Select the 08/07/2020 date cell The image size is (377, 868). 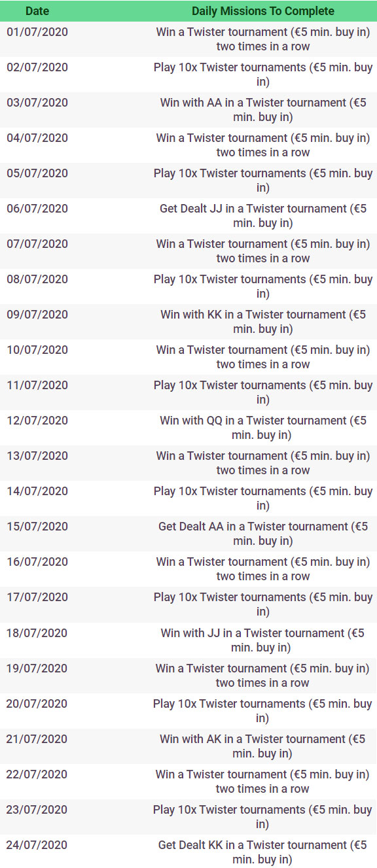tap(37, 279)
